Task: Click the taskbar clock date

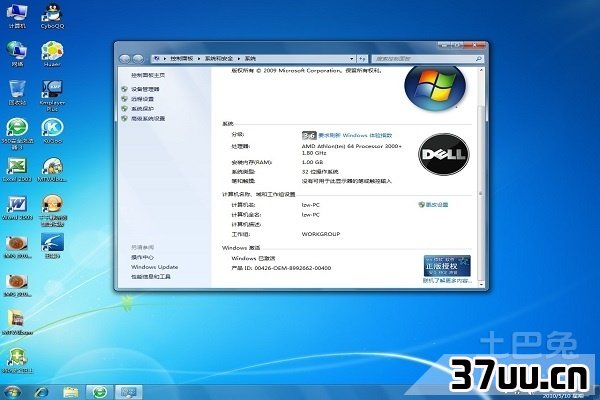Action: [563, 395]
